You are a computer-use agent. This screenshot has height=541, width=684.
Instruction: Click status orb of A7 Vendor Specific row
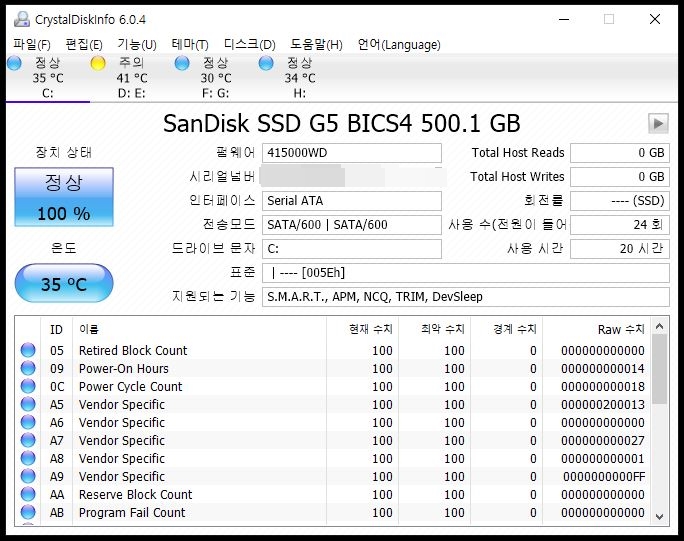pos(28,440)
